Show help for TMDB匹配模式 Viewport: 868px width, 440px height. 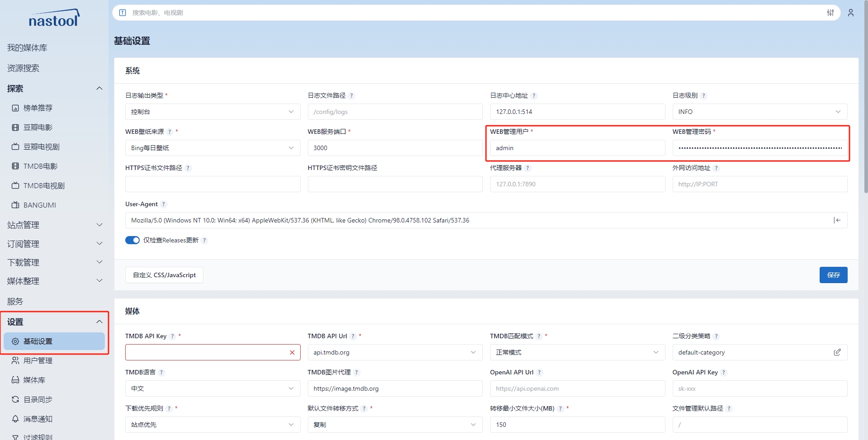539,336
